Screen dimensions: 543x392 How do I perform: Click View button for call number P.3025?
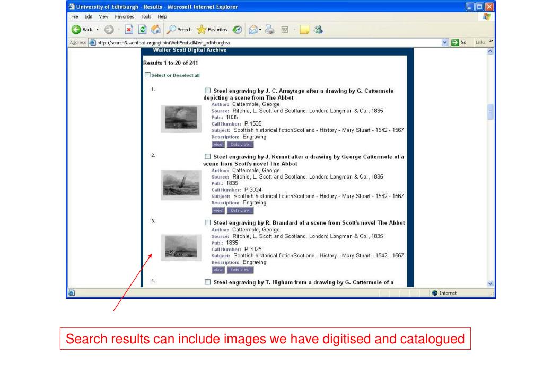[x=218, y=270]
